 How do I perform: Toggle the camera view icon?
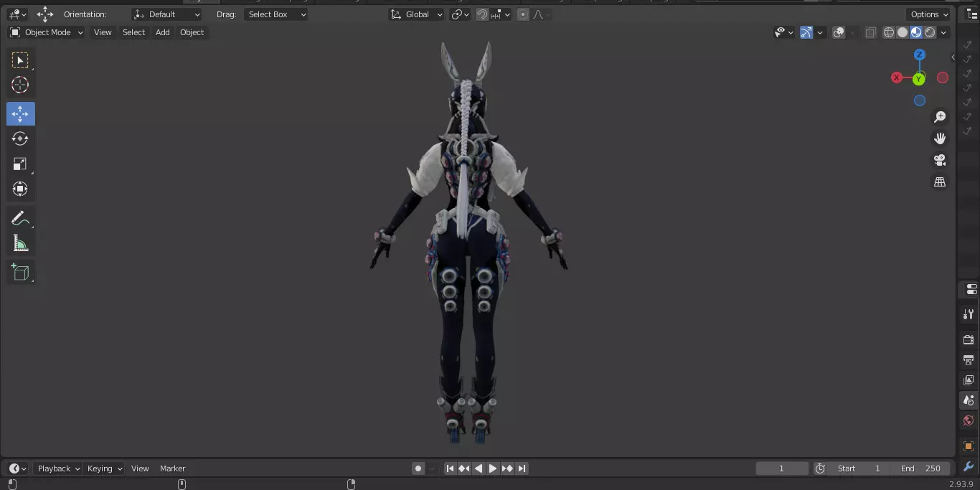coord(940,160)
